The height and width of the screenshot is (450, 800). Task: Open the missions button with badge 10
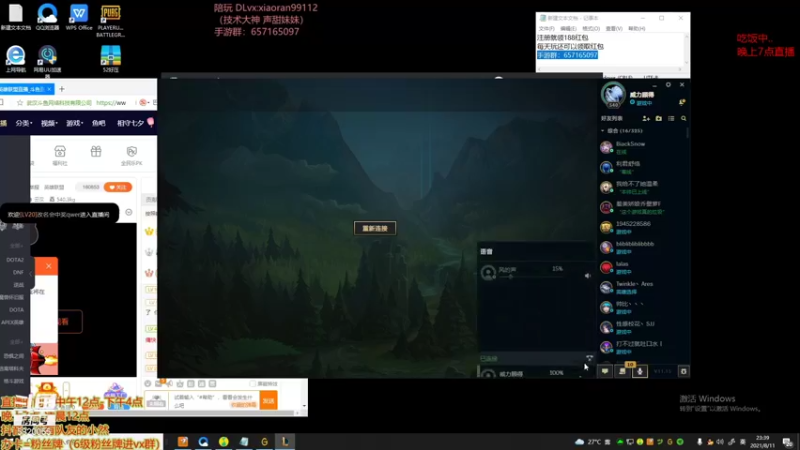(x=622, y=371)
